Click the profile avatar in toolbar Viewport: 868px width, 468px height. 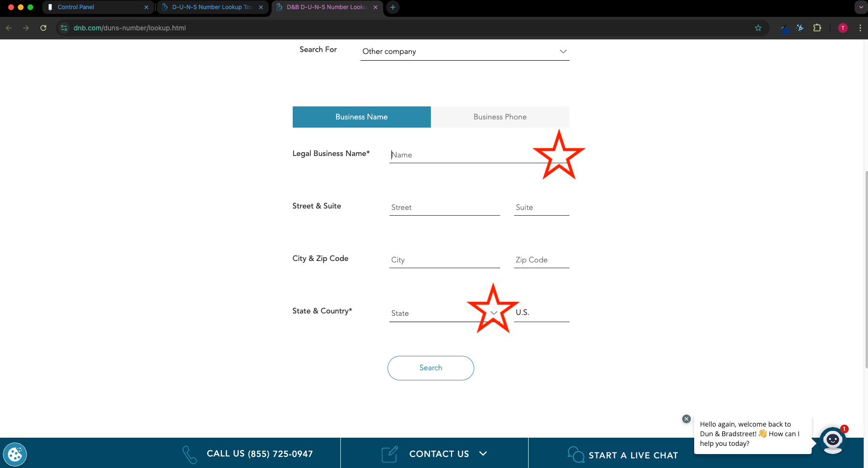[842, 28]
